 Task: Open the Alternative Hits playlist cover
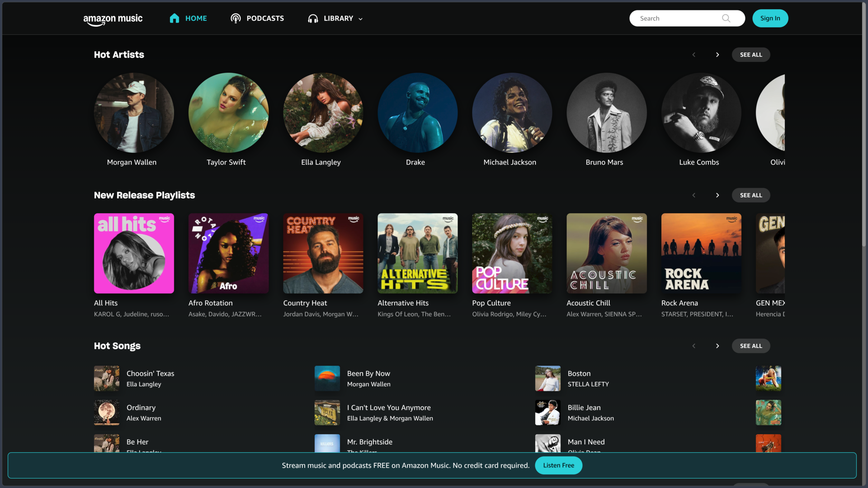pos(417,253)
